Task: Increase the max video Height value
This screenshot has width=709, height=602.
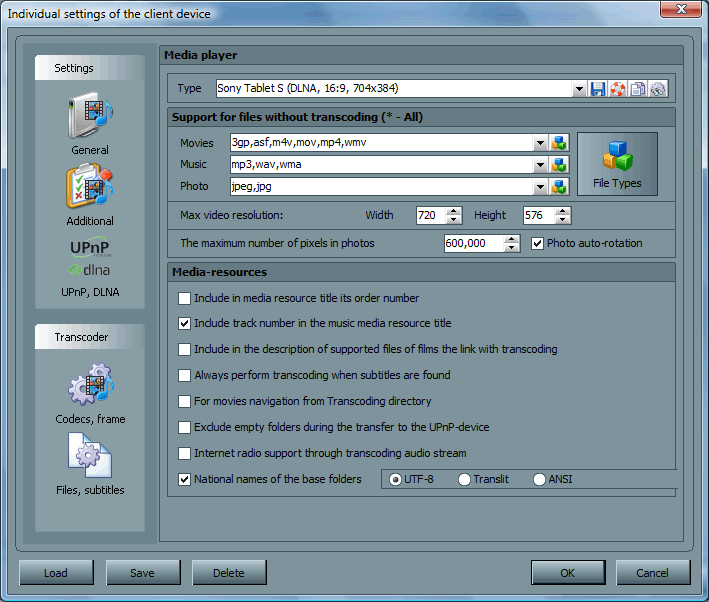Action: (562, 211)
